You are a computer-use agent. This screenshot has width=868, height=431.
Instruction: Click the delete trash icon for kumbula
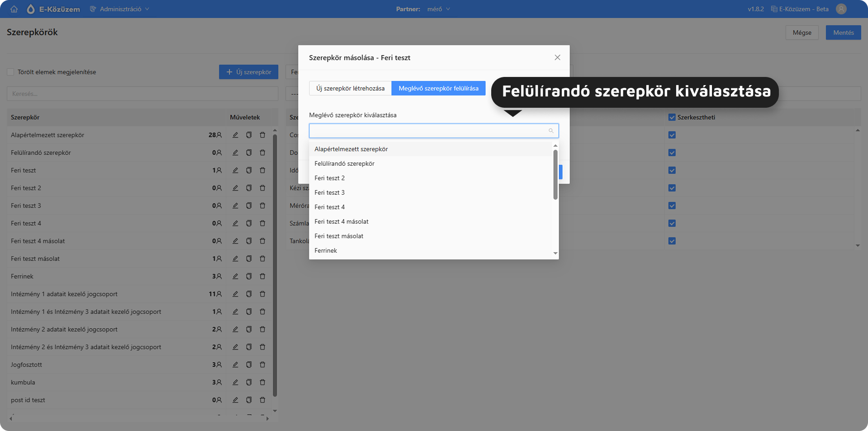click(x=262, y=382)
